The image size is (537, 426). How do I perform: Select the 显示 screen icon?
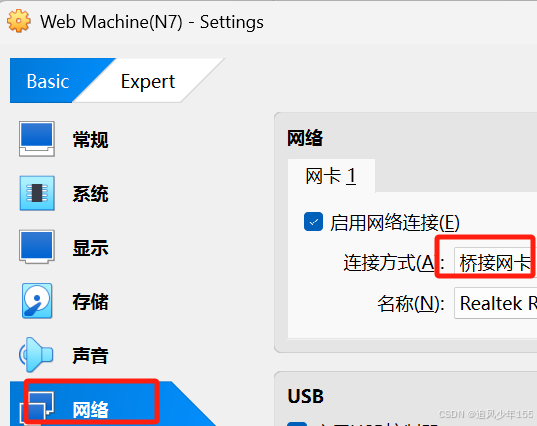(x=37, y=247)
